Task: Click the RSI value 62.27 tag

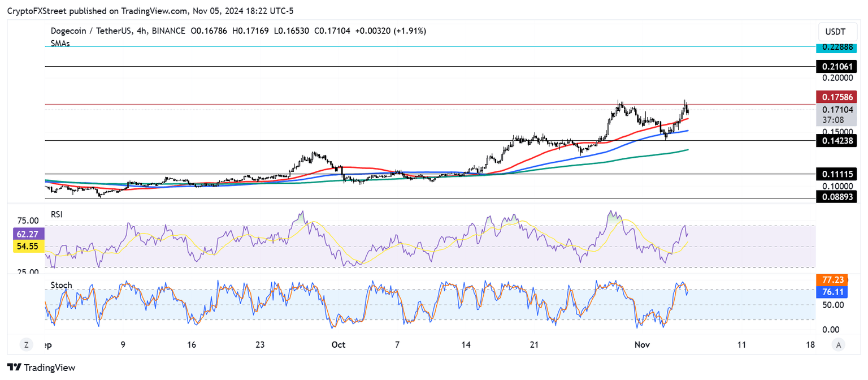Action: tap(27, 234)
